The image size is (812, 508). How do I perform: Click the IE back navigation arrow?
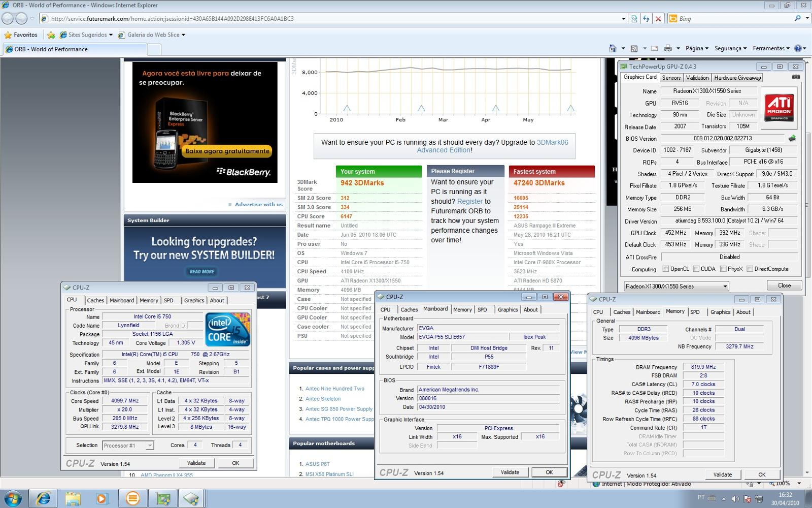(x=8, y=19)
